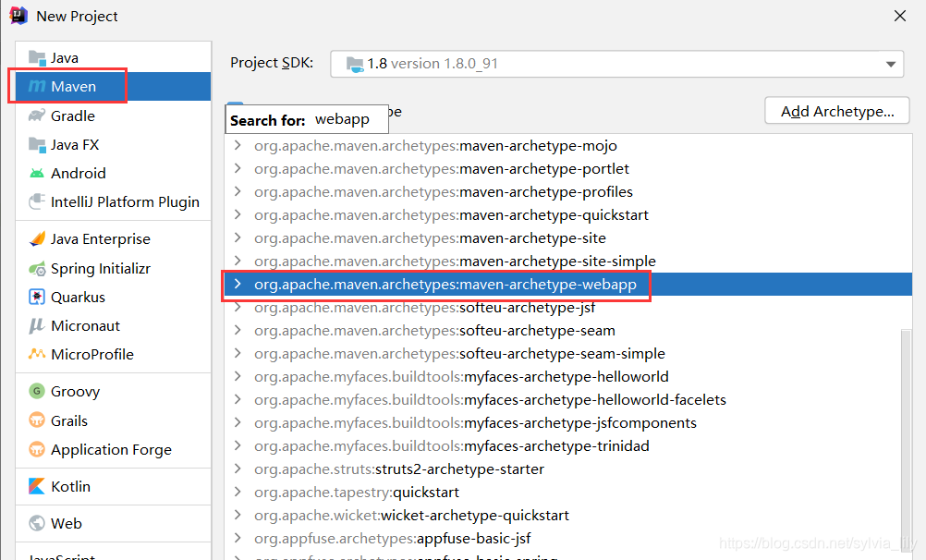
Task: Click the Java FX folder icon
Action: [37, 144]
